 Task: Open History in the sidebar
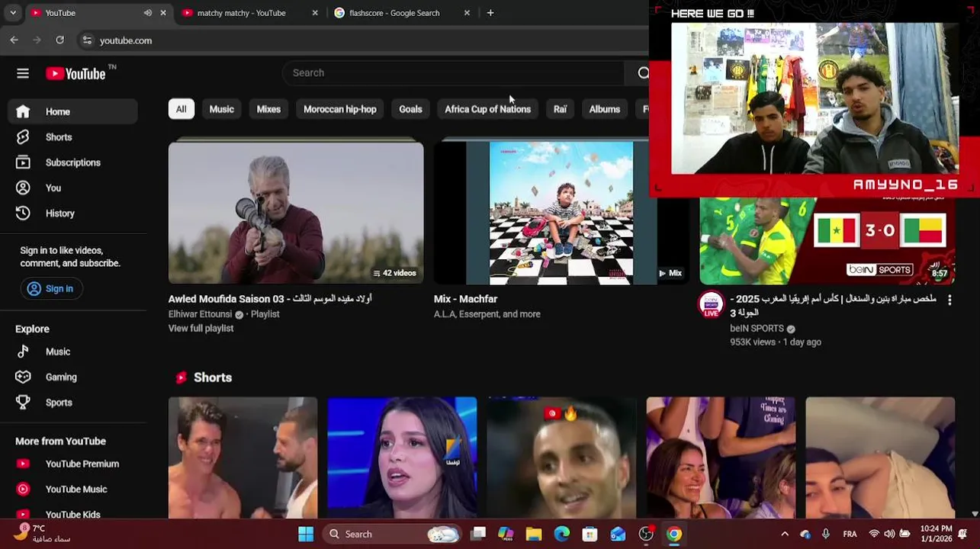(73, 213)
